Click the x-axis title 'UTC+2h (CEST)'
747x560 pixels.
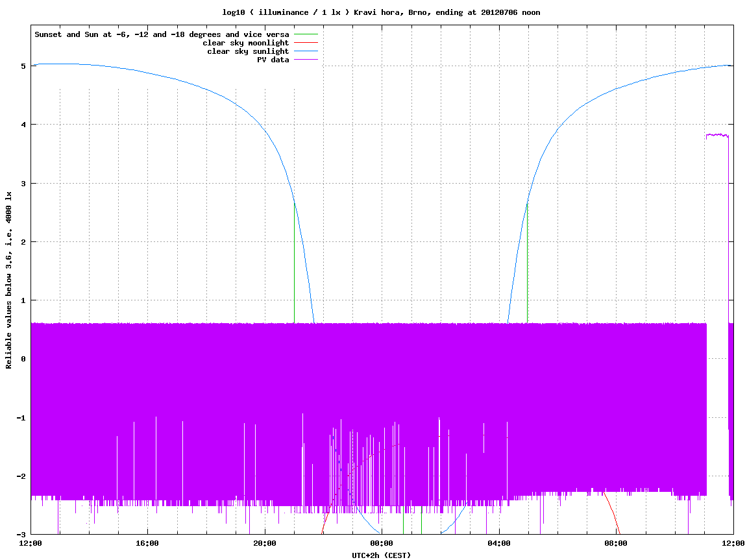coord(381,555)
